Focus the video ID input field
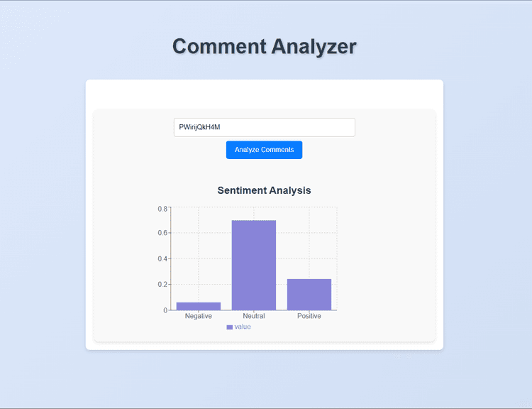Image resolution: width=532 pixels, height=409 pixels. click(265, 127)
